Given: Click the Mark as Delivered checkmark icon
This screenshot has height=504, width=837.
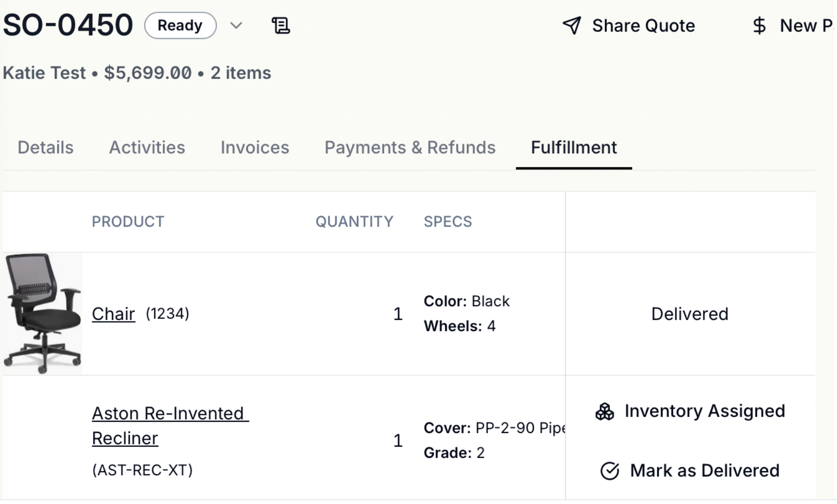Looking at the screenshot, I should pos(609,471).
